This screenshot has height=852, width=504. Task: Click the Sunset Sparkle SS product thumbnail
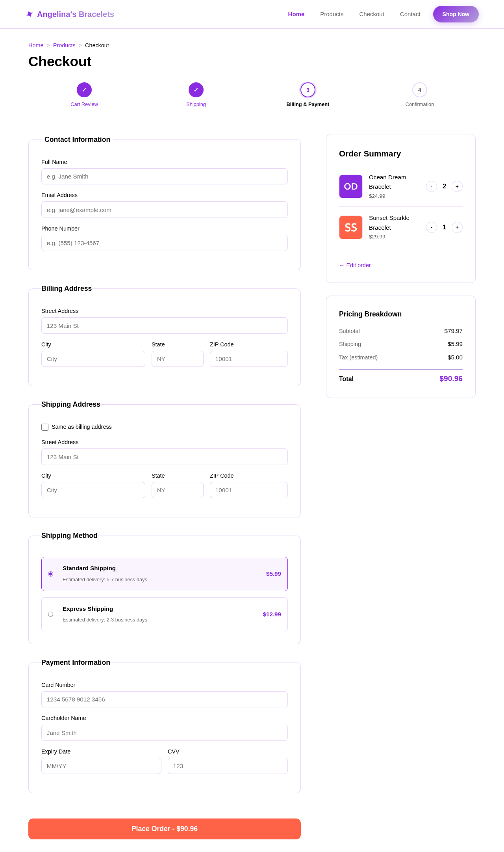[x=351, y=227]
